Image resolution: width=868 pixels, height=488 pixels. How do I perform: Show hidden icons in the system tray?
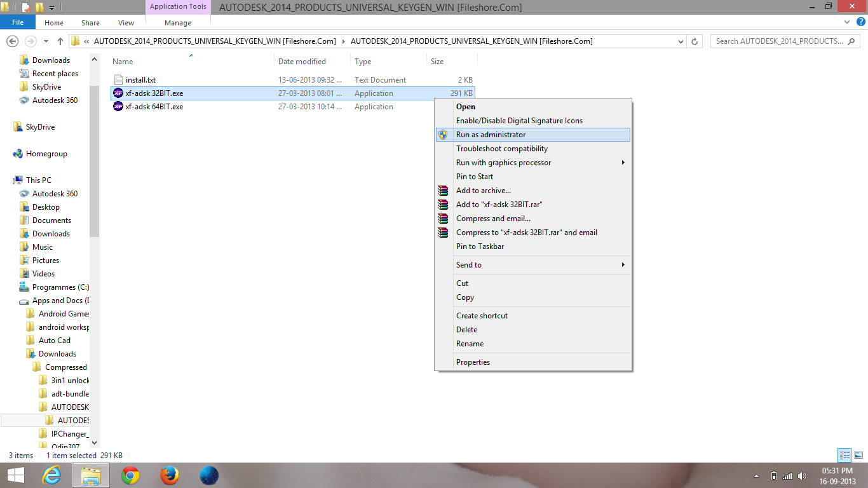[x=756, y=476]
